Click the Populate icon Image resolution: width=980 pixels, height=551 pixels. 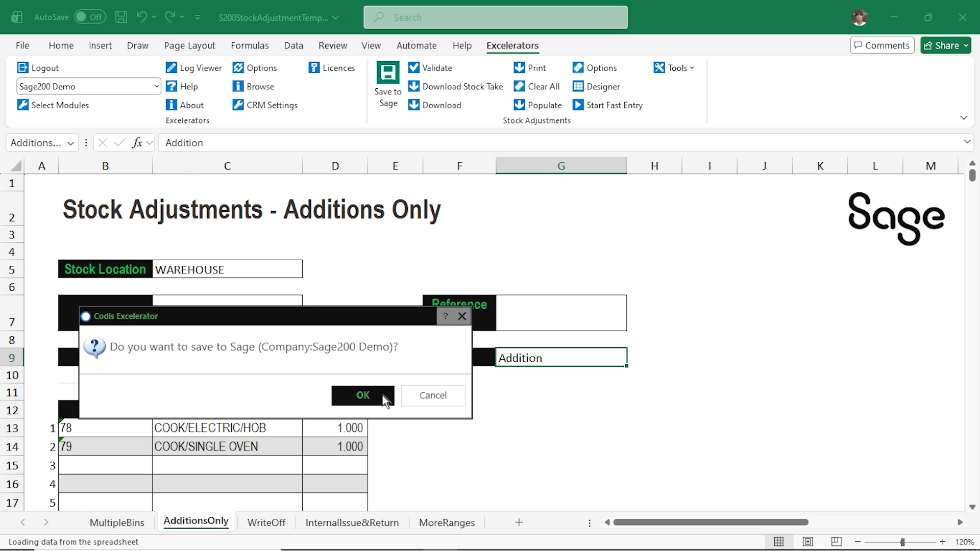click(519, 105)
